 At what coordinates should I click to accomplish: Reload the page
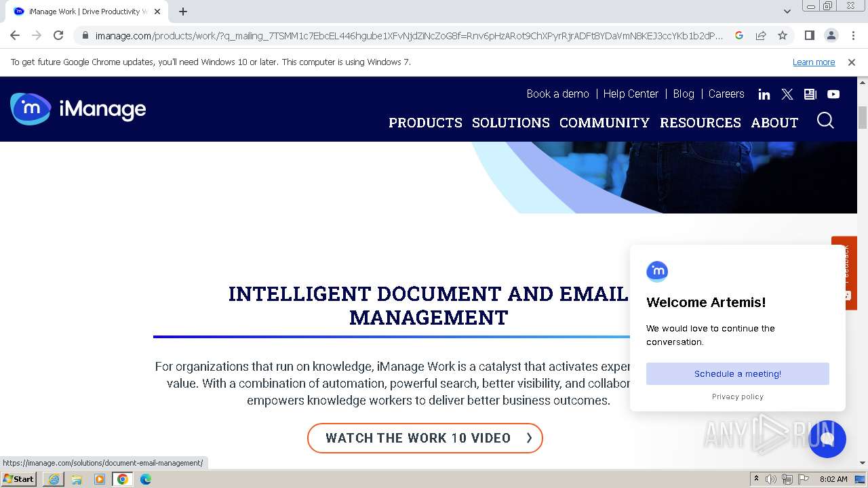pyautogui.click(x=58, y=35)
